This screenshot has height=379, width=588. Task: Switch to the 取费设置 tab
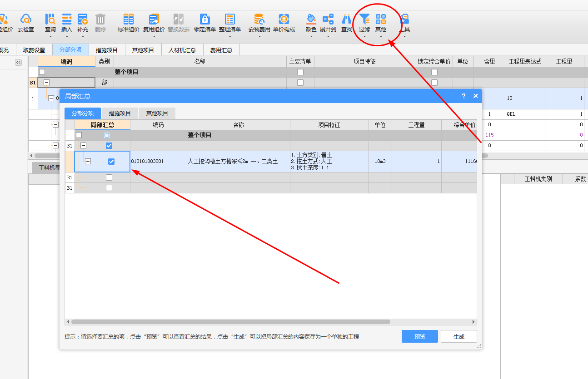(34, 50)
